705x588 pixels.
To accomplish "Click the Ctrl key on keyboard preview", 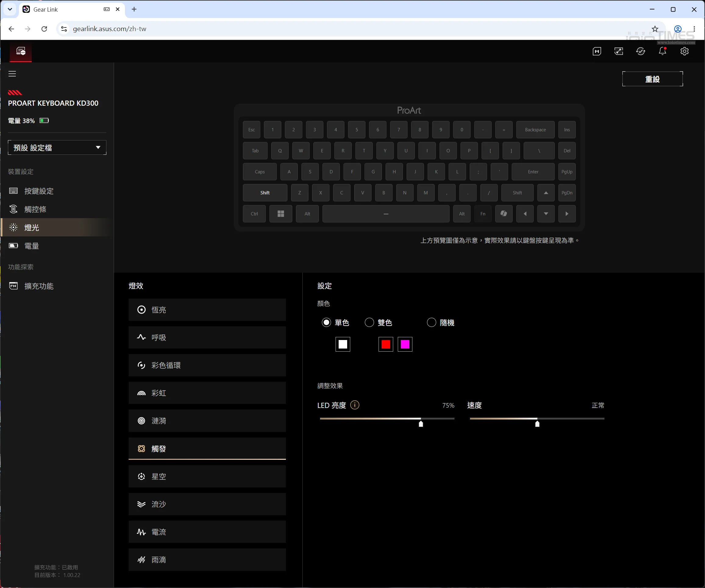I will [254, 214].
